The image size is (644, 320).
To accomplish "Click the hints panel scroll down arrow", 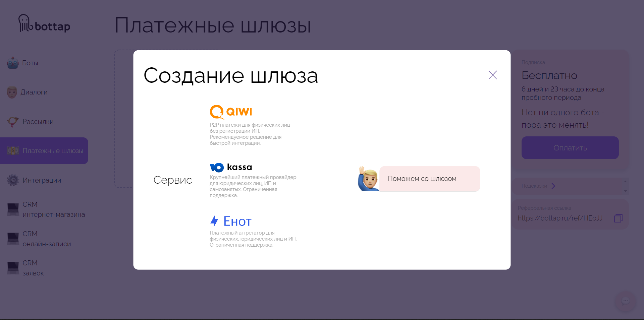I will [625, 191].
